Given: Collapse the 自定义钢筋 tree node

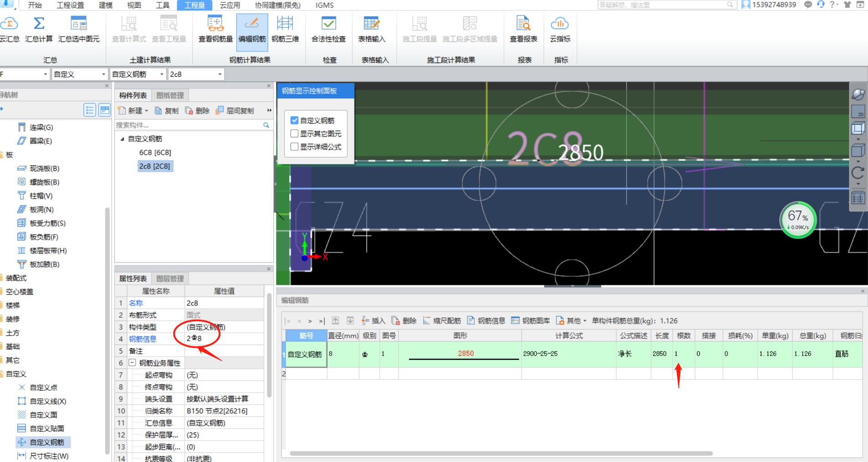Looking at the screenshot, I should coord(122,139).
